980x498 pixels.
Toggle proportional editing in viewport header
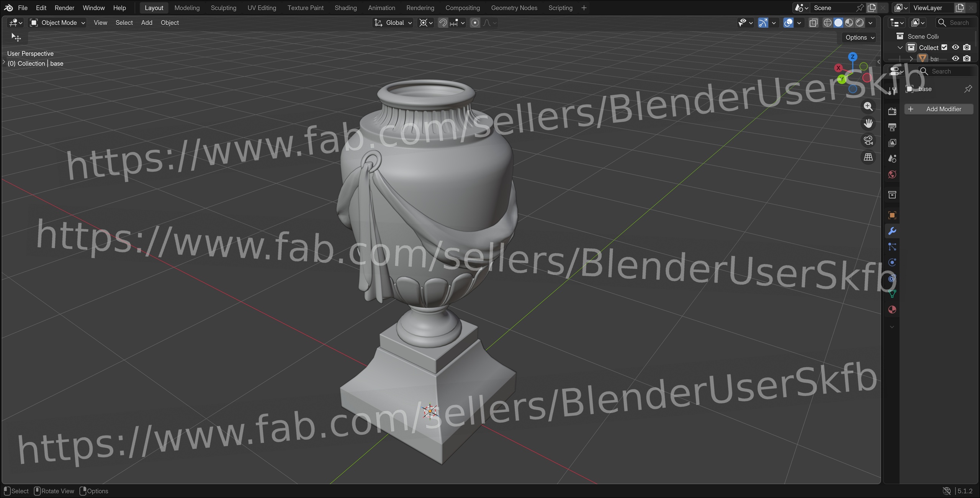point(475,23)
